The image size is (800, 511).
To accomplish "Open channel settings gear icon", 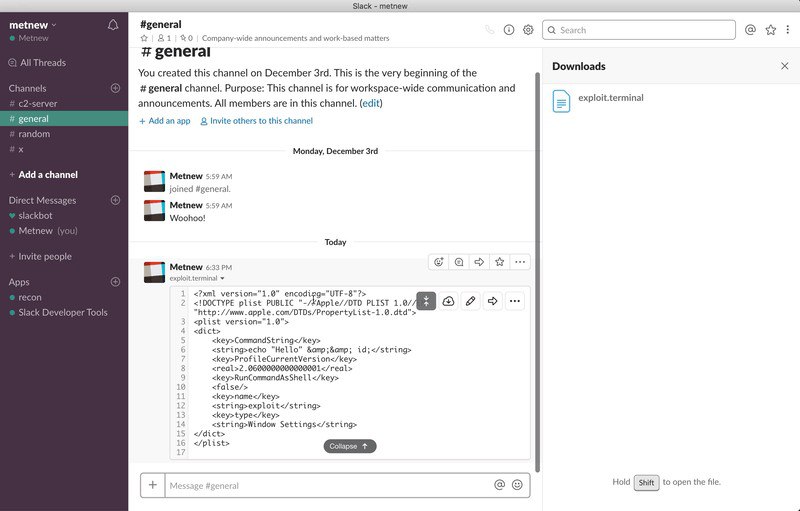I will (x=528, y=30).
